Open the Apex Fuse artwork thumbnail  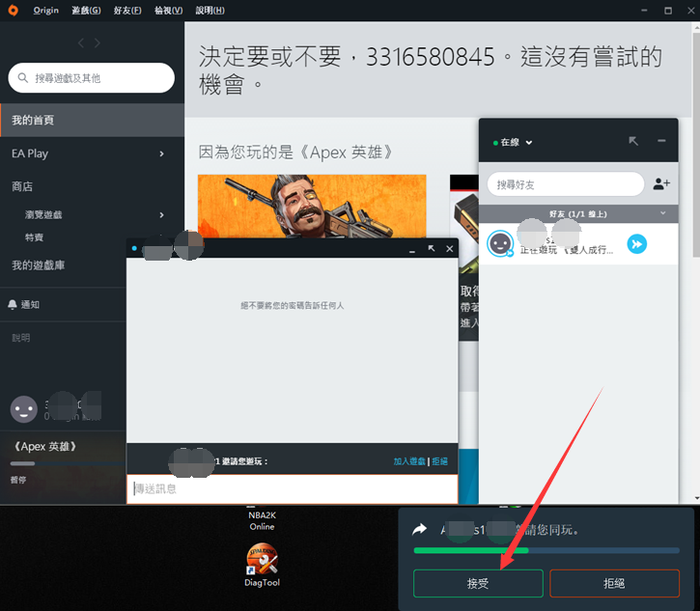pos(312,206)
